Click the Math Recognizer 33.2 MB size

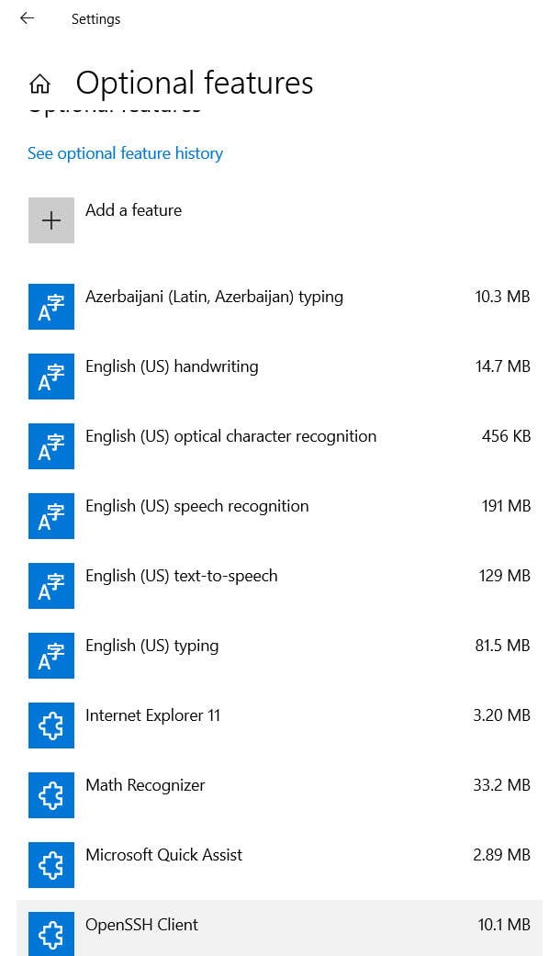pos(501,785)
